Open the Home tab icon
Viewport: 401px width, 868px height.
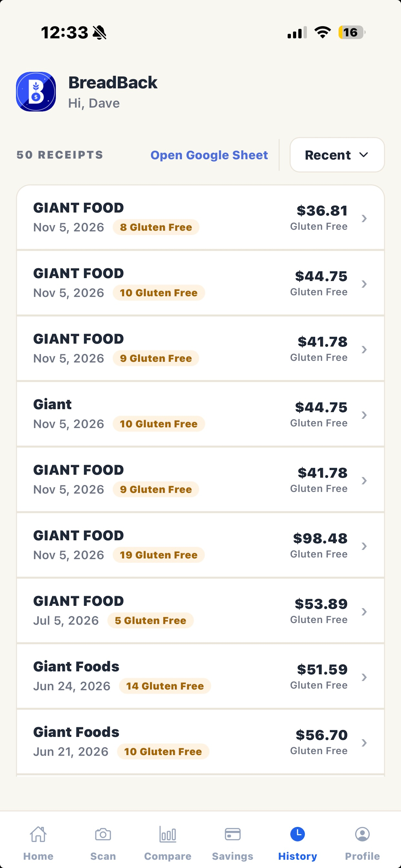pos(38,834)
